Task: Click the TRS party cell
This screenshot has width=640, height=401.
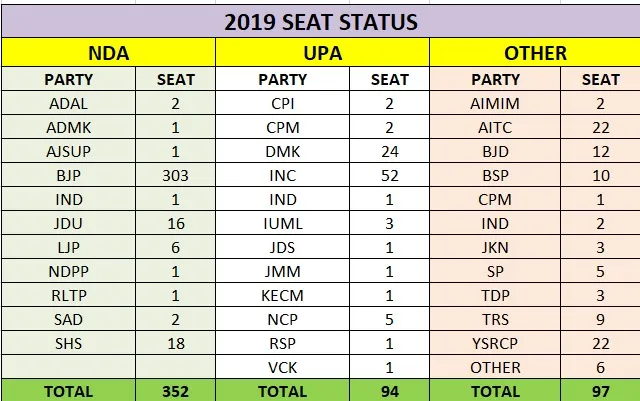Action: pyautogui.click(x=496, y=320)
